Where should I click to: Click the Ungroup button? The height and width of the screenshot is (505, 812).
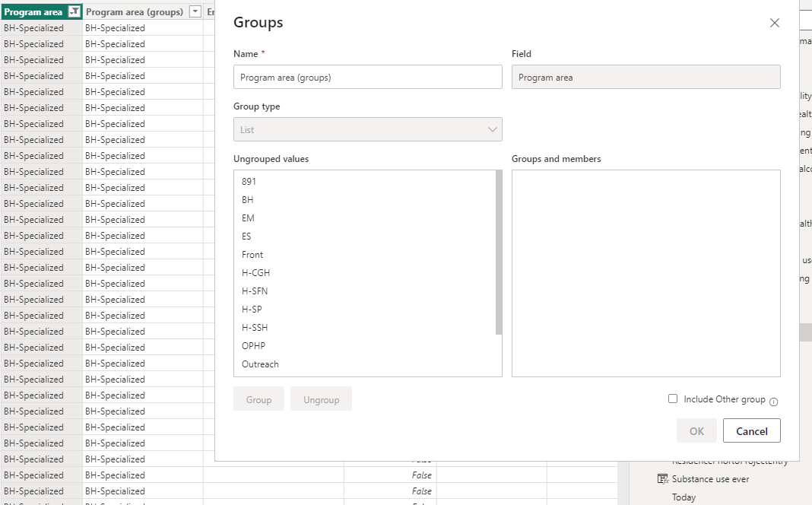pos(321,399)
